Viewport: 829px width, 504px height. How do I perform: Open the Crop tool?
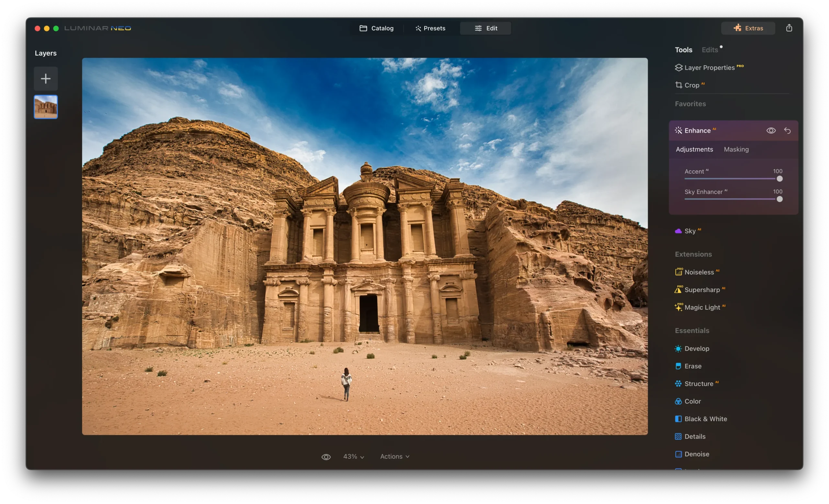tap(691, 85)
